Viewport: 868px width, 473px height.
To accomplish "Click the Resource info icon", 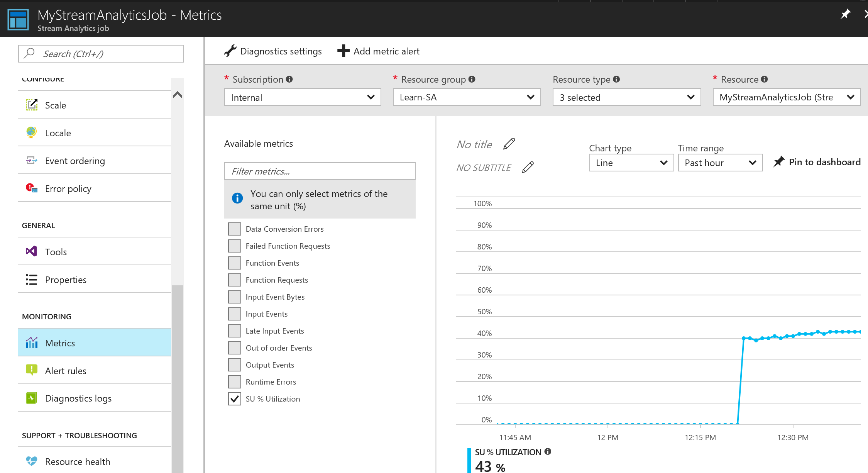I will [764, 79].
